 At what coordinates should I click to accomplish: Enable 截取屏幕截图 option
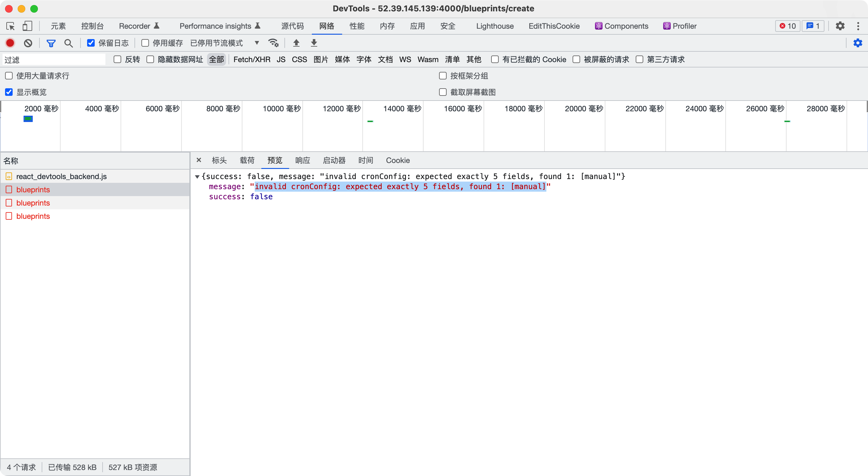pyautogui.click(x=443, y=92)
